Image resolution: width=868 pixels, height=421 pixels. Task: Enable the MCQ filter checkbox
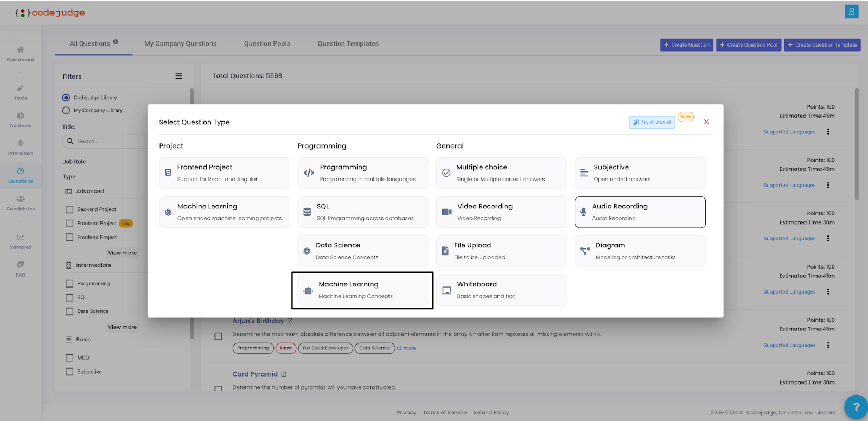69,358
